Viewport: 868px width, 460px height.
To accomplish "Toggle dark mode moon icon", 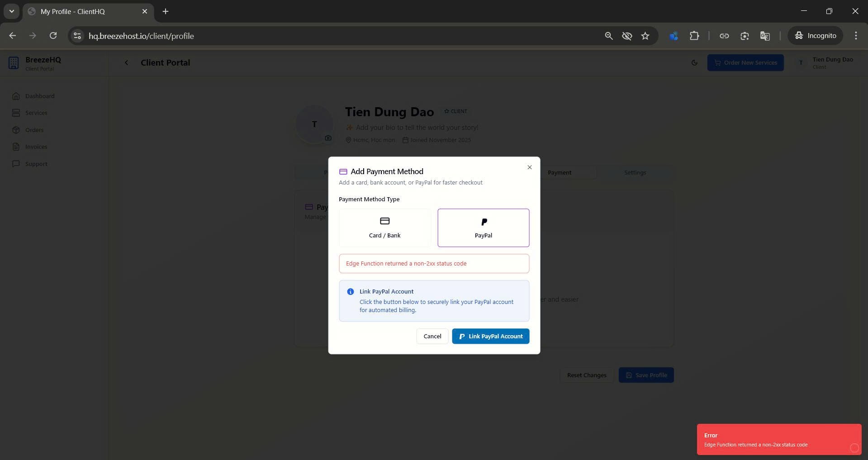I will coord(694,63).
